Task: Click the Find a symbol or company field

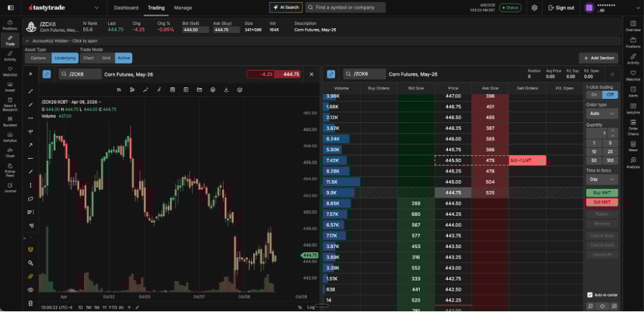Action: click(x=345, y=8)
